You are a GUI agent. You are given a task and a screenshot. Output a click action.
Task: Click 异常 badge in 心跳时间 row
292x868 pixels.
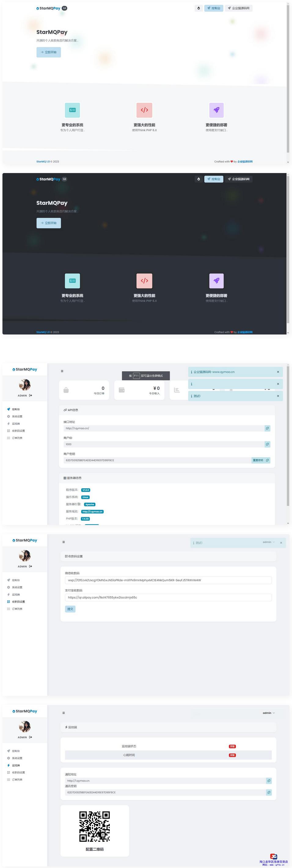232,755
